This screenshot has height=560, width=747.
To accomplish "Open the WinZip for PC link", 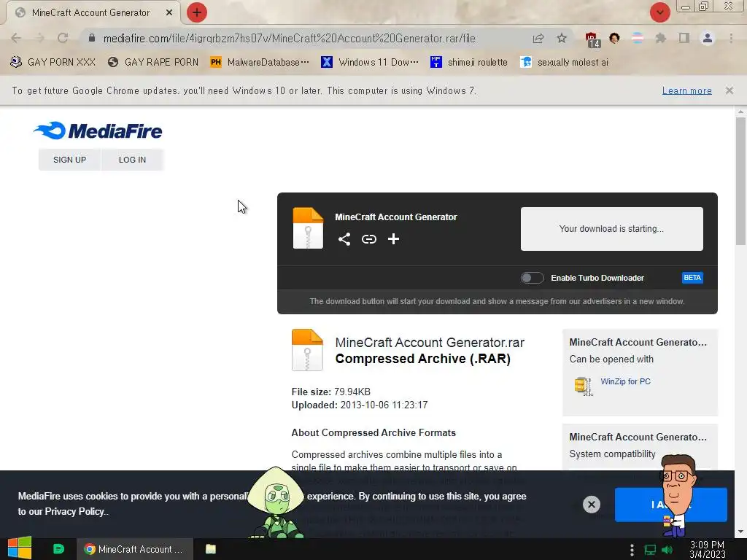I will [x=625, y=381].
